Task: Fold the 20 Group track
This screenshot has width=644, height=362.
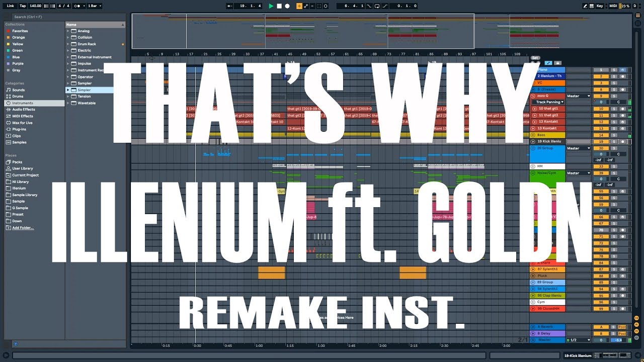Action: point(534,148)
